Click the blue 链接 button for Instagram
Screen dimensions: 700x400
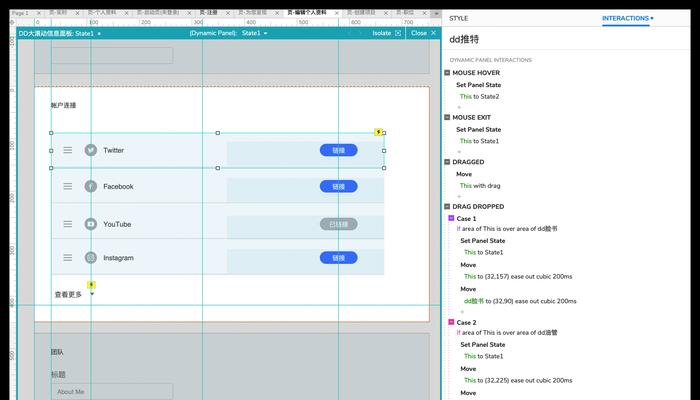coord(338,258)
